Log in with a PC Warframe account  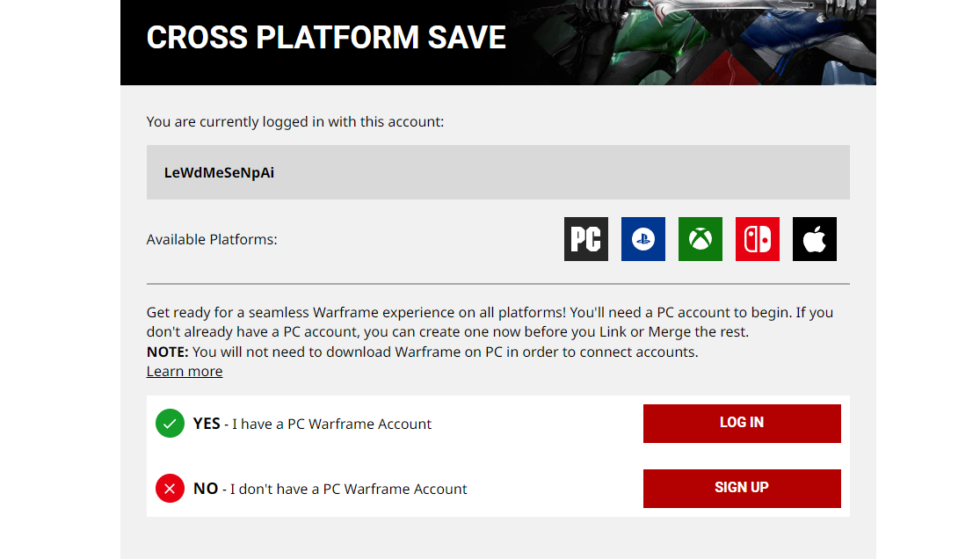pos(742,424)
